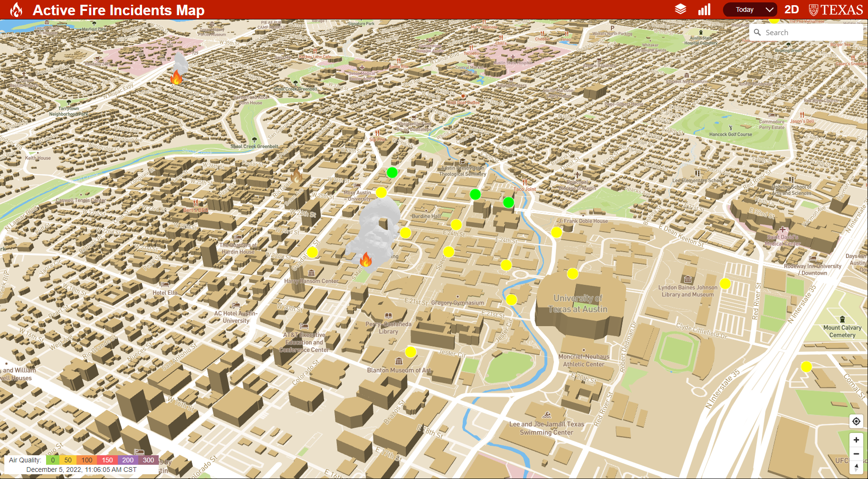The height and width of the screenshot is (479, 868).
Task: Click the "Burdine Hall" map label
Action: pyautogui.click(x=426, y=216)
